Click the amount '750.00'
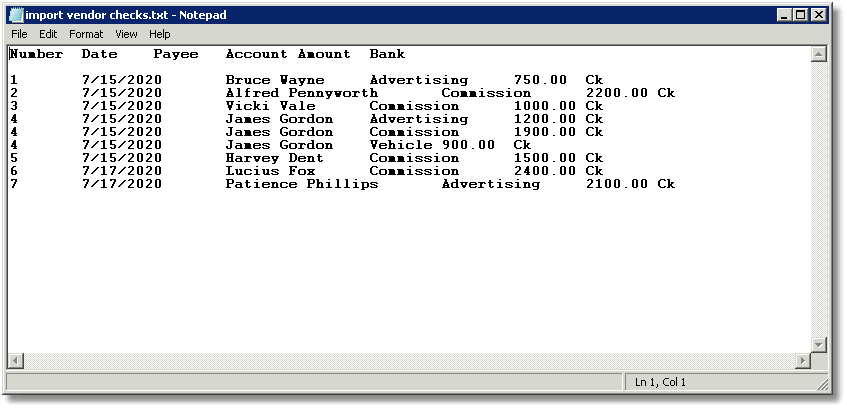Viewport: 847px width, 409px height. click(x=540, y=80)
